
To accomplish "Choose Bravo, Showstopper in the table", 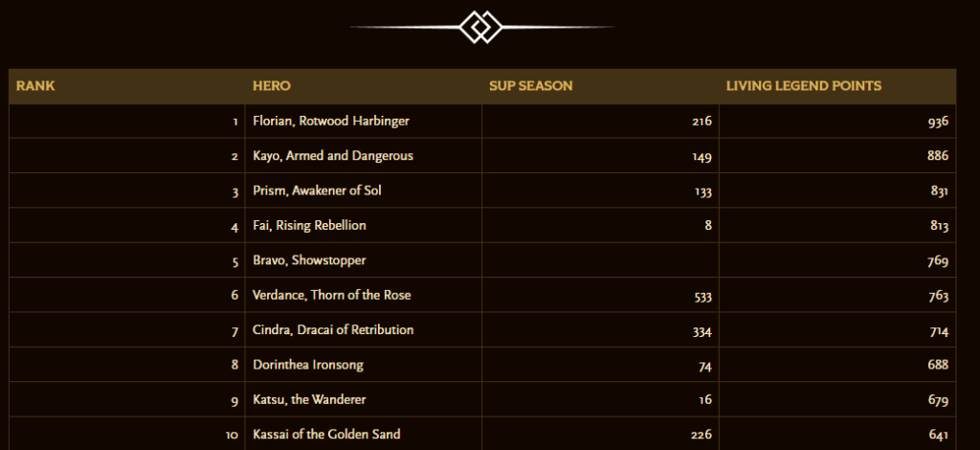I will (x=296, y=260).
